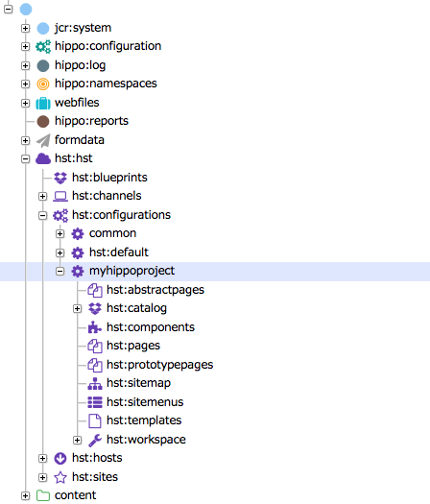Viewport: 430px width, 504px height.
Task: Click the puzzle piece icon for hst:components
Action: coord(95,327)
